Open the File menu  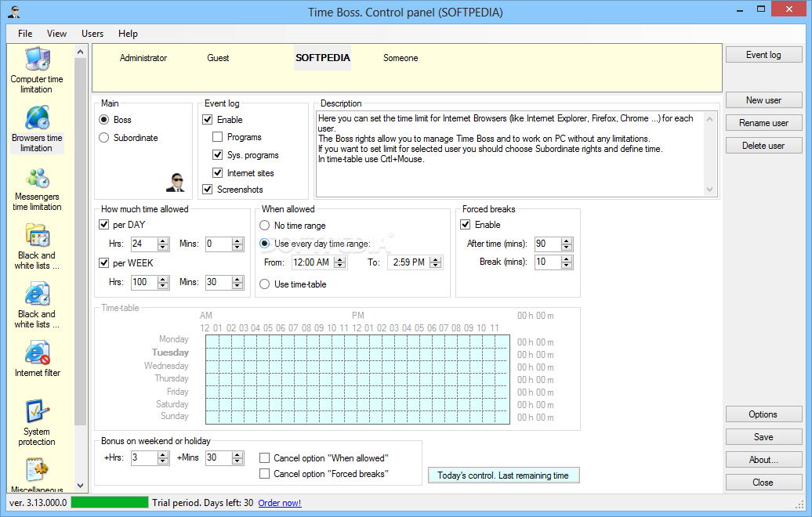coord(25,34)
